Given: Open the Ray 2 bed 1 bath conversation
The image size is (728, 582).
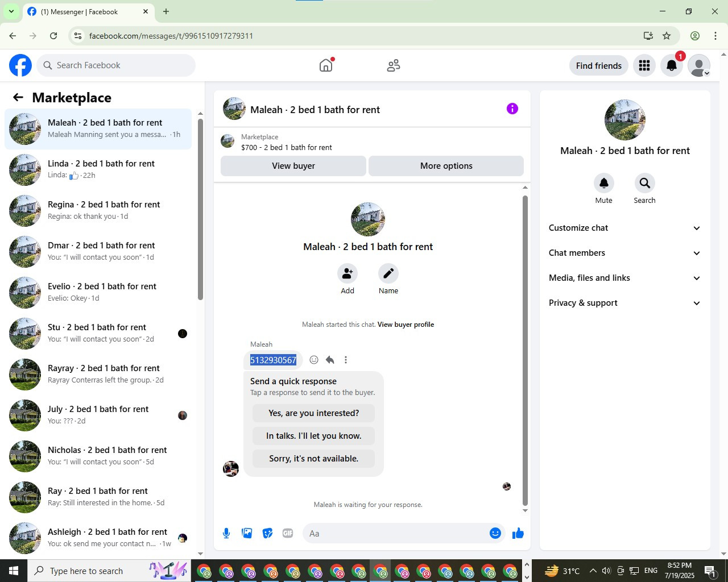Looking at the screenshot, I should click(98, 497).
